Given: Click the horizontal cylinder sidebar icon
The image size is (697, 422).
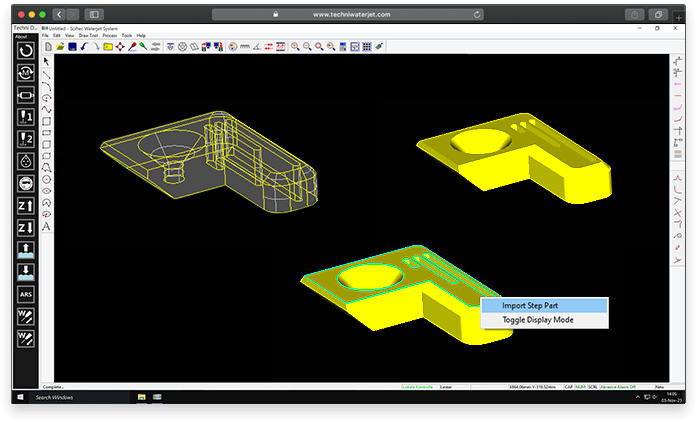Looking at the screenshot, I should pos(26,95).
